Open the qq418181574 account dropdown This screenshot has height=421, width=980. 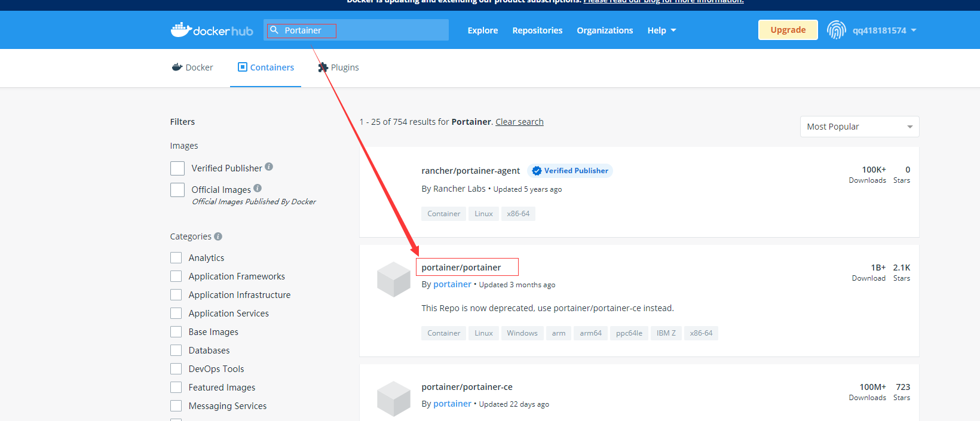(x=884, y=30)
